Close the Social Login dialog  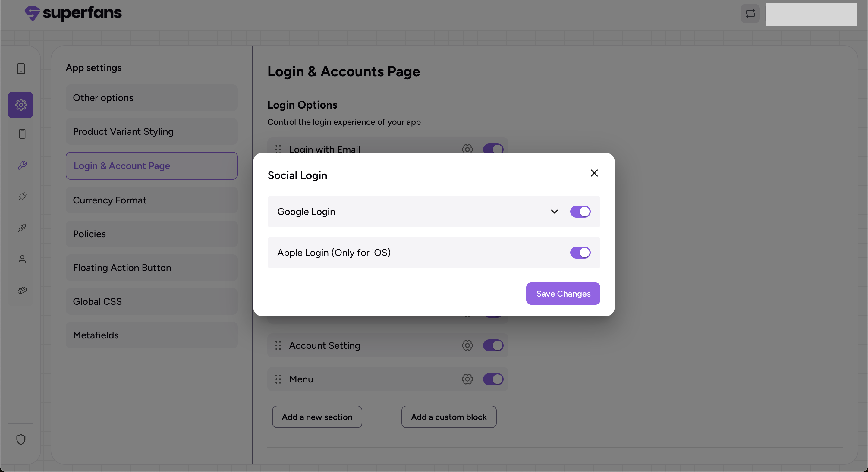point(594,173)
